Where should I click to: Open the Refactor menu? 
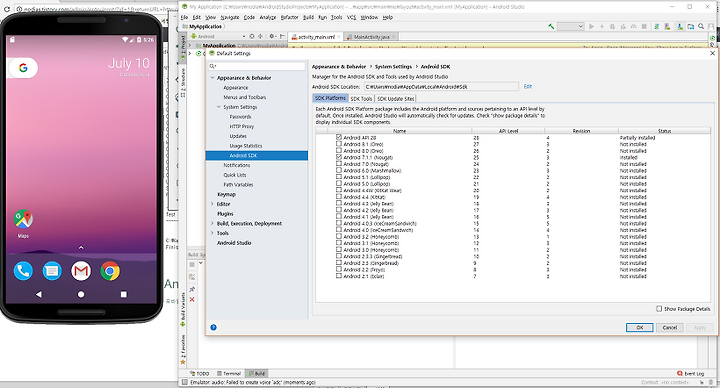pos(289,17)
